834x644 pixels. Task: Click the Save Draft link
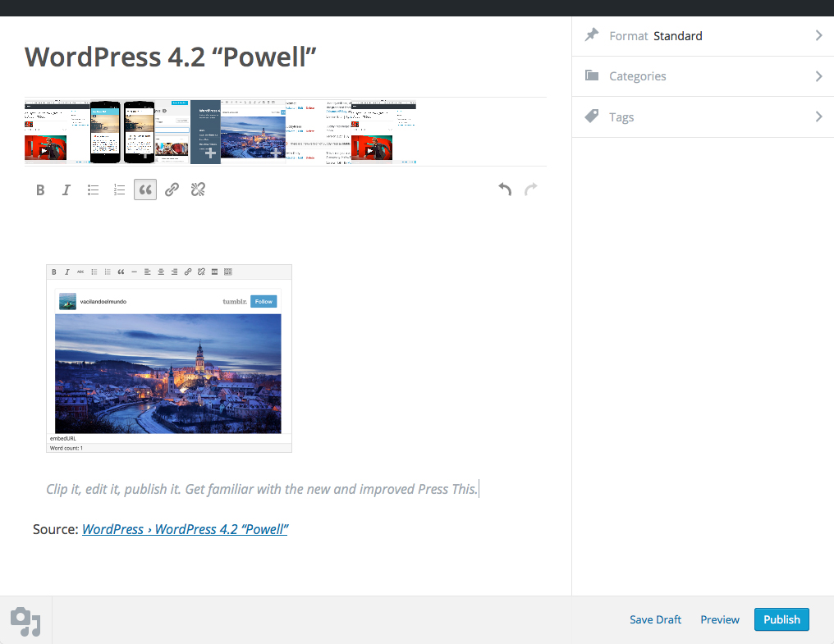pos(655,619)
